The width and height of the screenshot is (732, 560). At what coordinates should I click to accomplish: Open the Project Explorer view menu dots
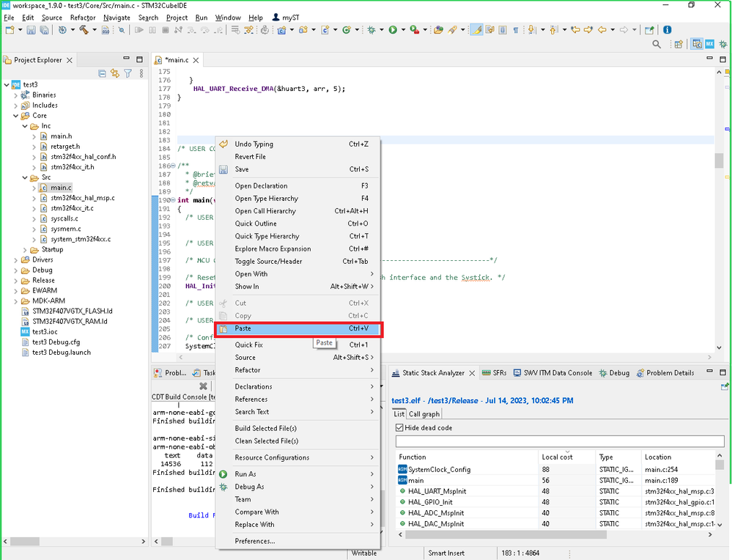click(141, 73)
